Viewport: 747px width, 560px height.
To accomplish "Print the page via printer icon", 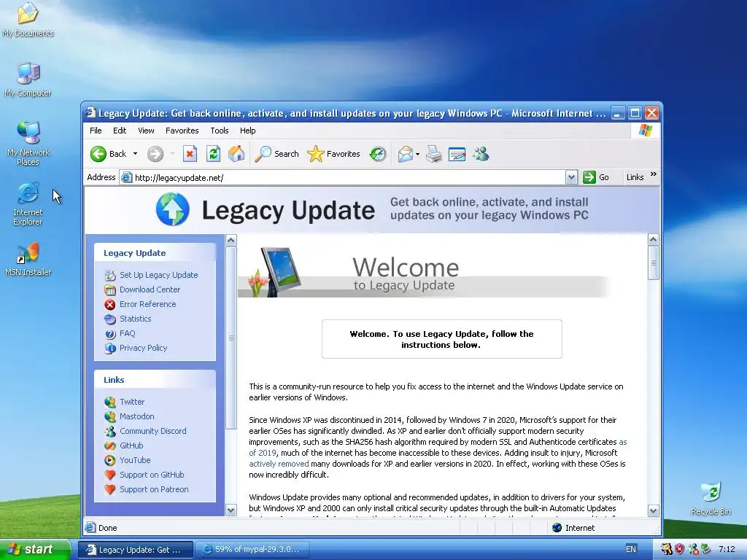I will point(434,154).
